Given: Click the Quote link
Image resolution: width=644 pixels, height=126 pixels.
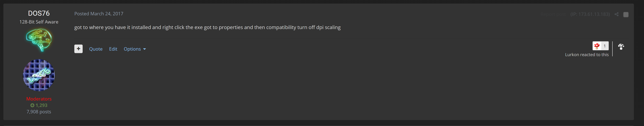Looking at the screenshot, I should (96, 49).
